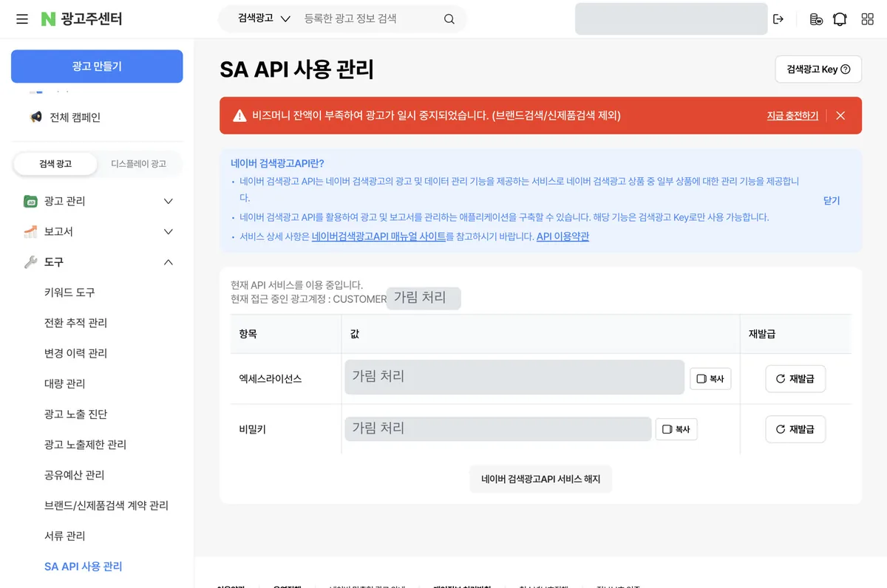Open the bizmoney coins icon
Screen dimensions: 887x588
tap(816, 19)
